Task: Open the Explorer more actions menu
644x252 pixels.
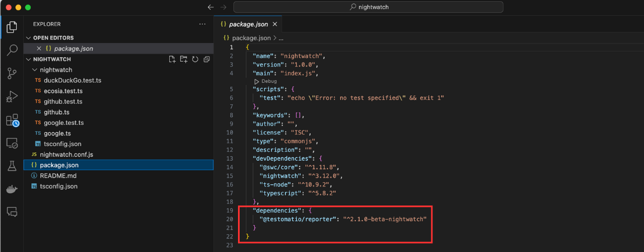Action: click(x=202, y=24)
